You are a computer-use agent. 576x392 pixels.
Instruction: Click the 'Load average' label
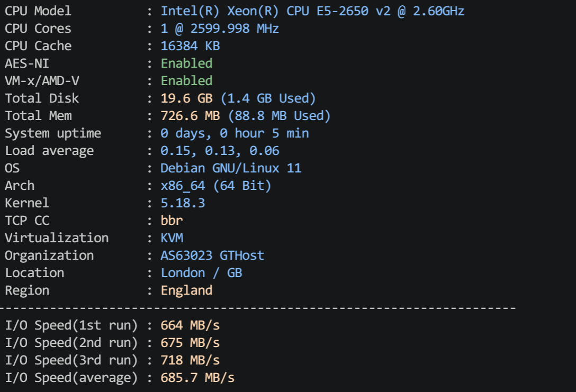click(x=49, y=151)
